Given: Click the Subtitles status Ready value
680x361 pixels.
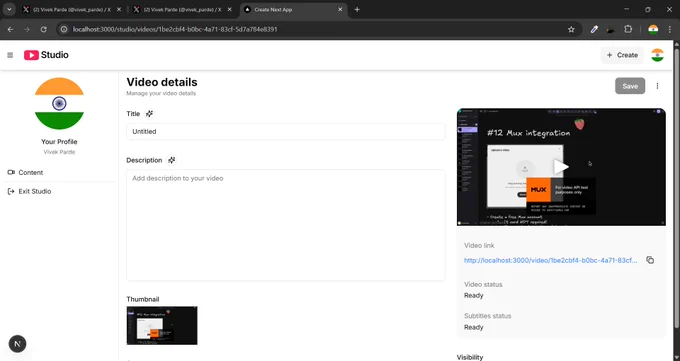Looking at the screenshot, I should (x=474, y=327).
